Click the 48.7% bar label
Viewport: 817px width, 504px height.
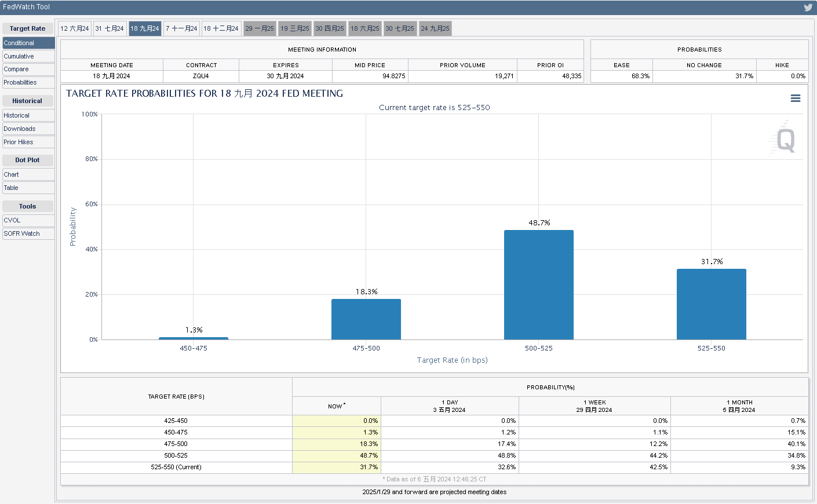(x=539, y=222)
